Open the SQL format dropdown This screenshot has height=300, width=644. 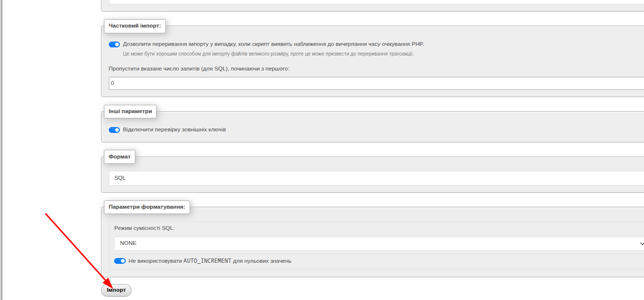click(376, 178)
